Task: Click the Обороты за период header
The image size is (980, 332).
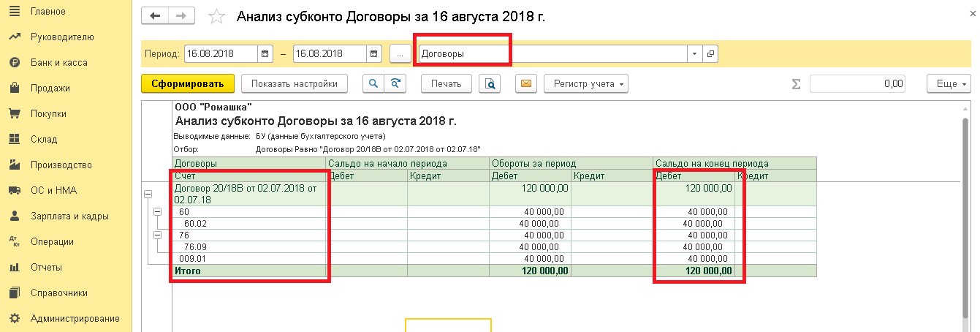Action: tap(571, 163)
